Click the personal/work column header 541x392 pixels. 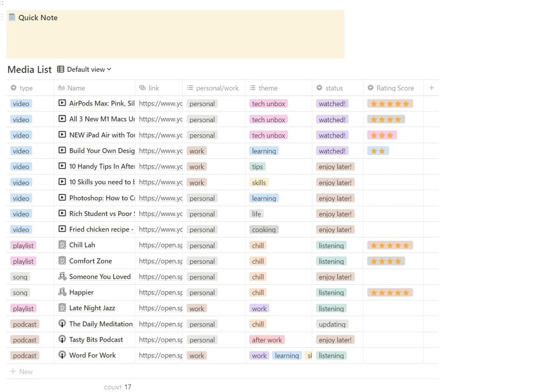[x=217, y=88]
